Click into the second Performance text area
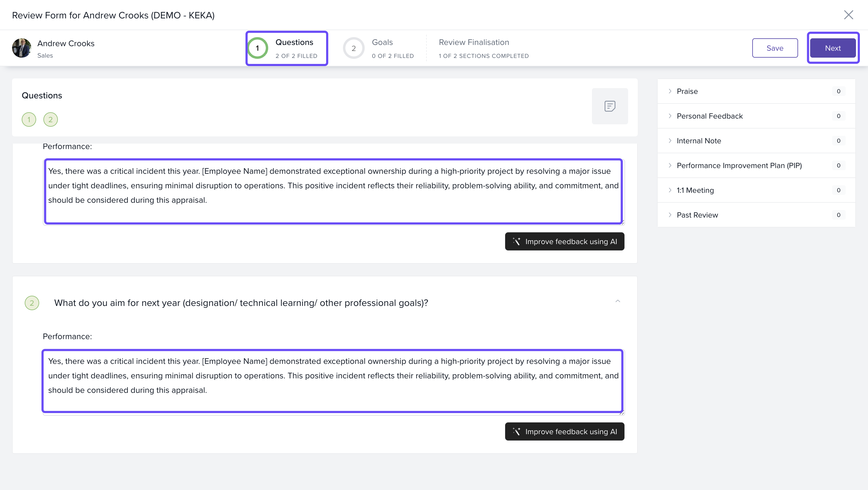This screenshot has width=868, height=490. pos(332,381)
